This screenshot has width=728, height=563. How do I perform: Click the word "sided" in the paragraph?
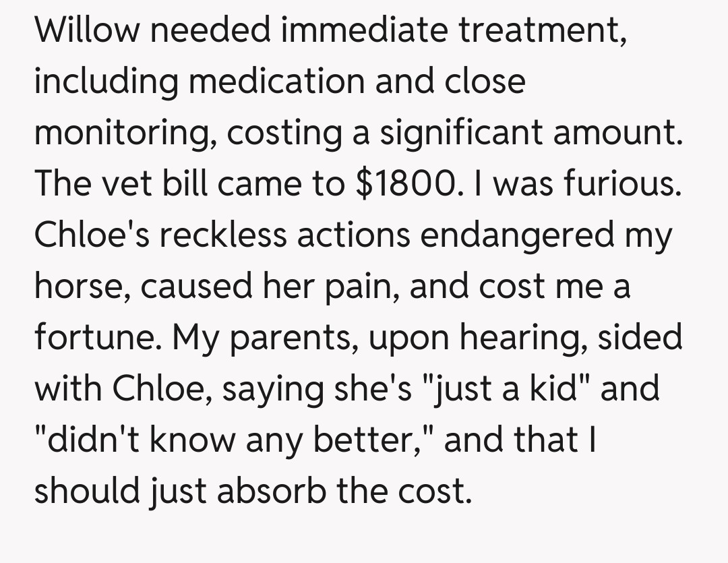tap(641, 338)
